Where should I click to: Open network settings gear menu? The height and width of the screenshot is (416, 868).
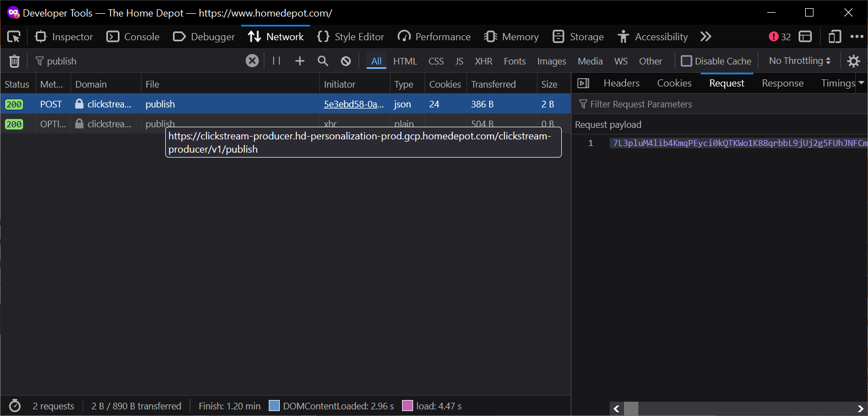coord(854,61)
